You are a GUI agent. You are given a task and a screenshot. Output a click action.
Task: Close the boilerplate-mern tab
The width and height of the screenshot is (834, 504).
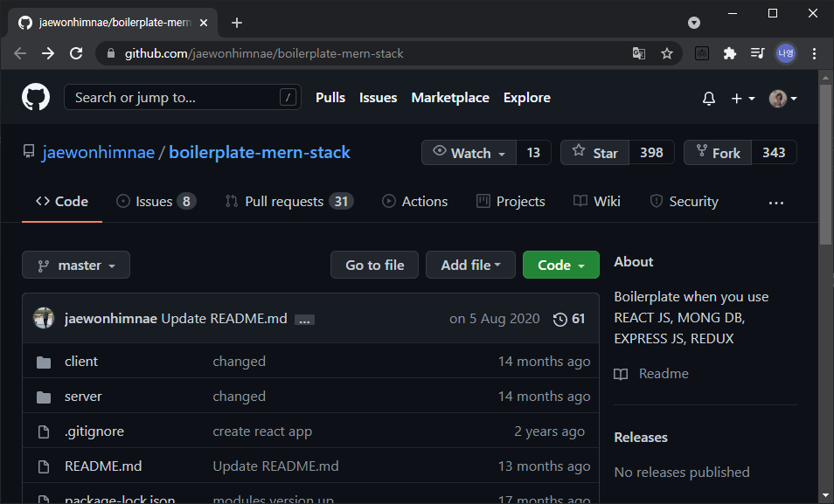tap(204, 23)
